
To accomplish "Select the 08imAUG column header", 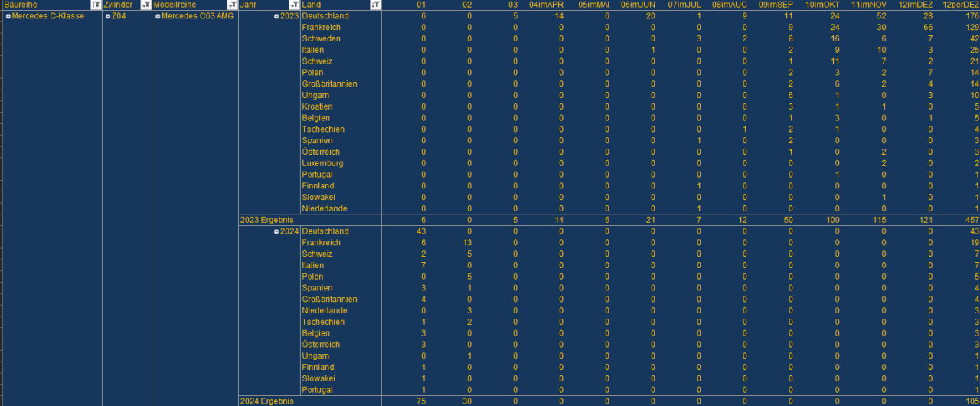I will click(730, 5).
